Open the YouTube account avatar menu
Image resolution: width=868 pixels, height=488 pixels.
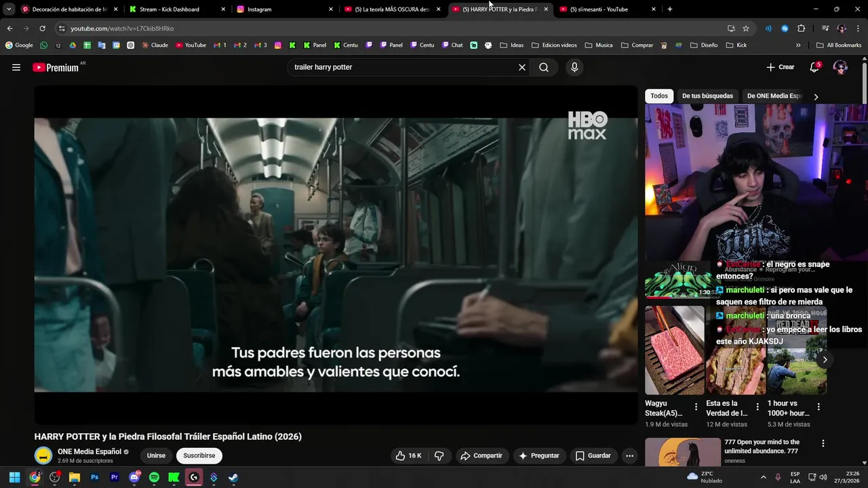(x=840, y=67)
